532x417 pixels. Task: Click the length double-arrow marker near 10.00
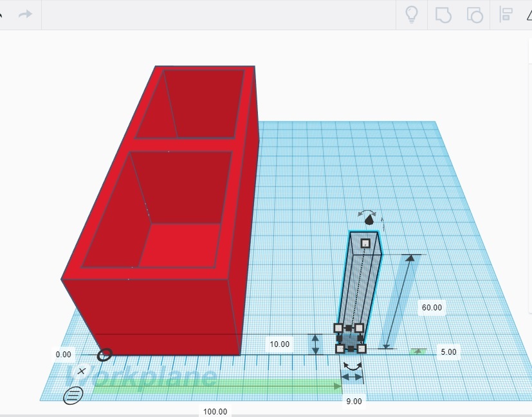point(316,344)
